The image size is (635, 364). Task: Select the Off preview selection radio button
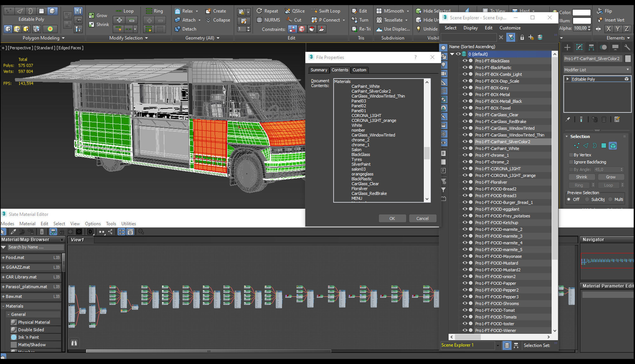[x=569, y=199]
